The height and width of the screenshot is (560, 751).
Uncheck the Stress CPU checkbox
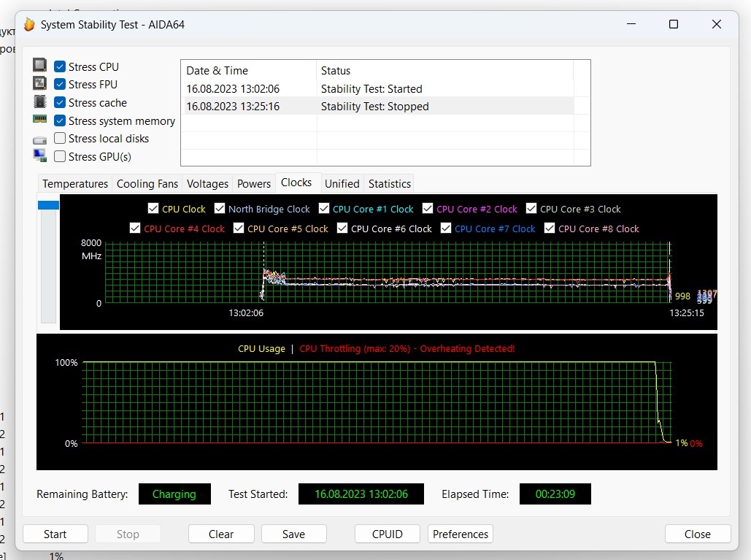point(60,66)
